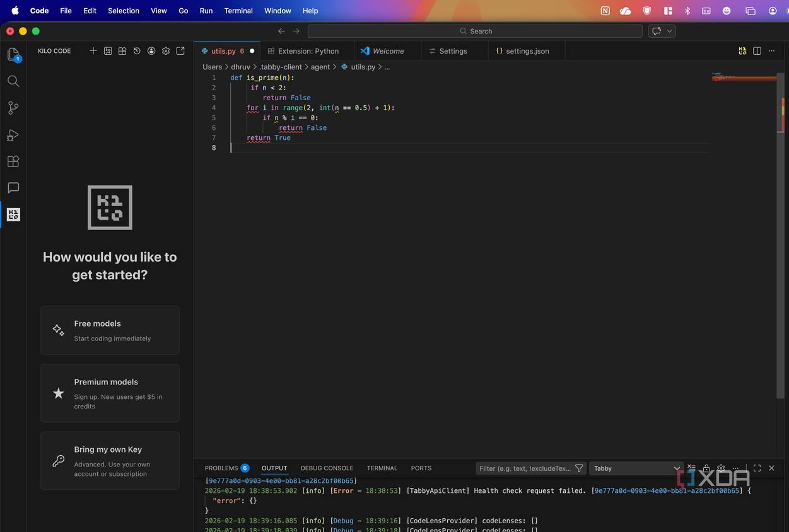This screenshot has height=532, width=789.
Task: Open Kilo Code settings gear
Action: [166, 51]
